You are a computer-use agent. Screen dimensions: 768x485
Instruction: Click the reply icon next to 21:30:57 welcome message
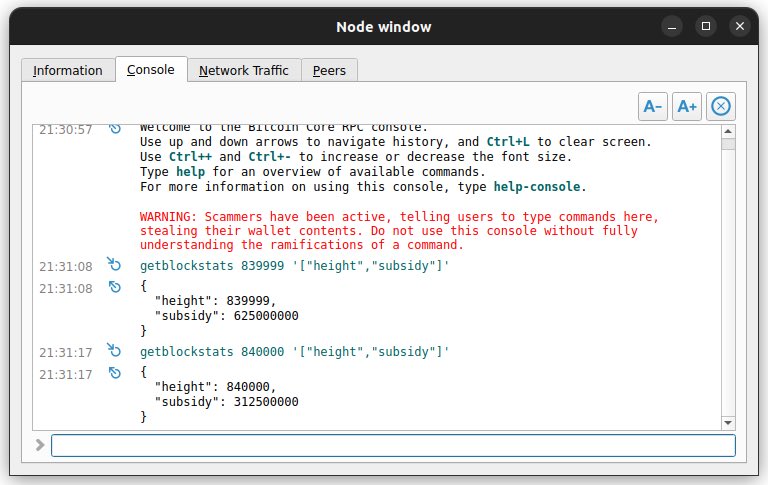click(115, 129)
